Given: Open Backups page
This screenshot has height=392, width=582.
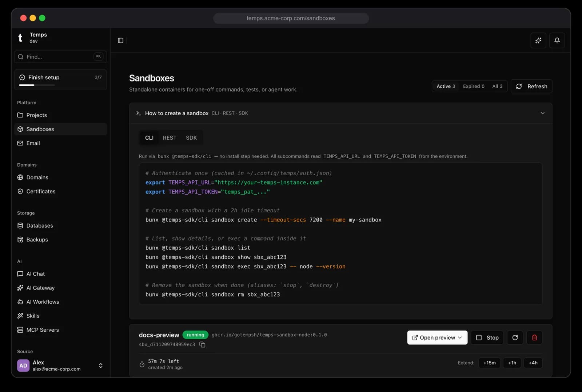Looking at the screenshot, I should point(60,240).
